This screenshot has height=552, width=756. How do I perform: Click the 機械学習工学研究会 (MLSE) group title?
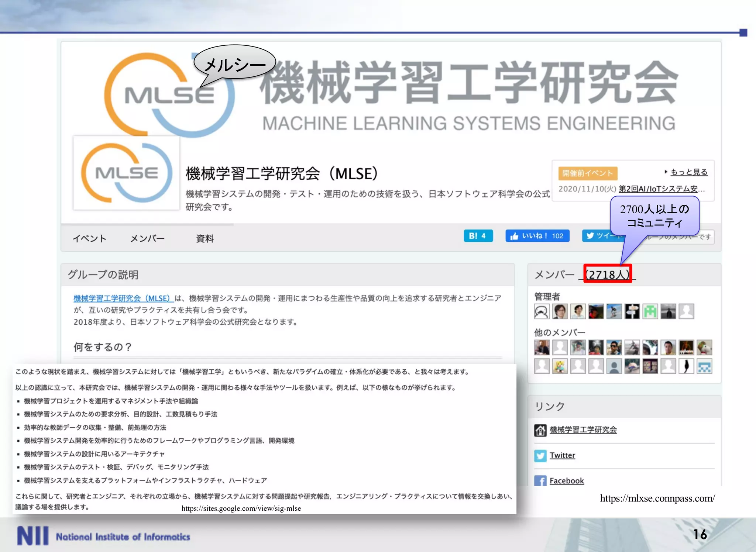[282, 174]
